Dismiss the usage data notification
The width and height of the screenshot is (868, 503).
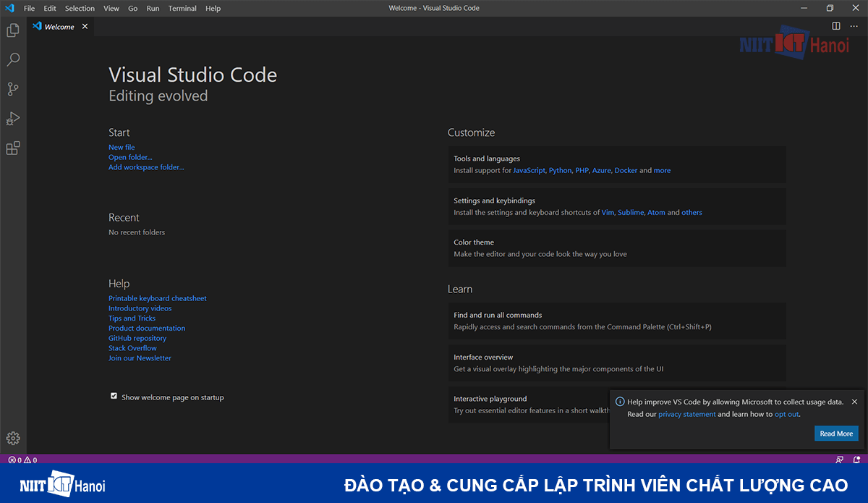(x=855, y=401)
